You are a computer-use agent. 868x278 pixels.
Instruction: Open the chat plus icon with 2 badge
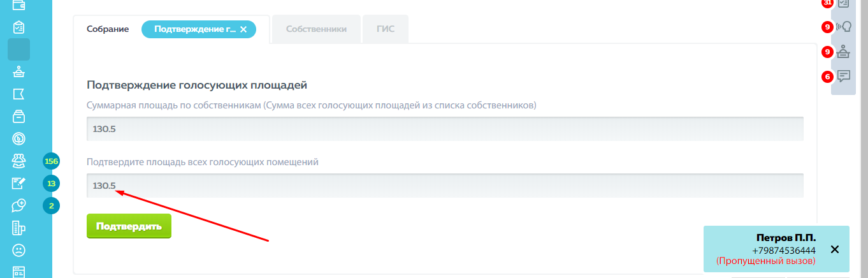(x=18, y=205)
